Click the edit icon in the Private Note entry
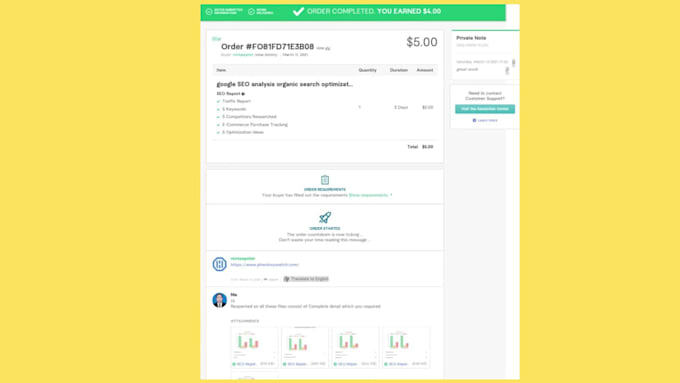This screenshot has width=680, height=383. point(507,70)
